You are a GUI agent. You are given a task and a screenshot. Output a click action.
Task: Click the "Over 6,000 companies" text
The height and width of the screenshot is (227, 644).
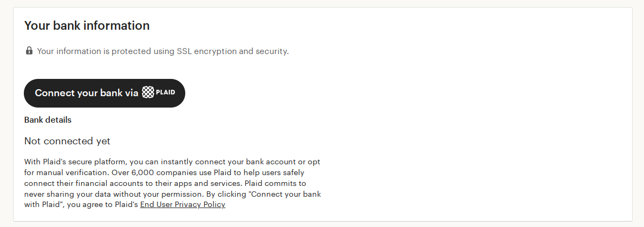coord(156,172)
